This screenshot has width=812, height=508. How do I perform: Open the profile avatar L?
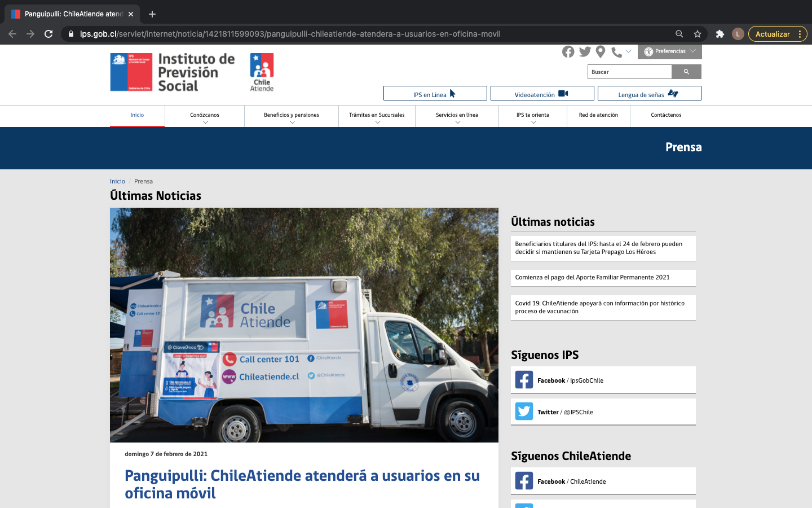pyautogui.click(x=738, y=34)
